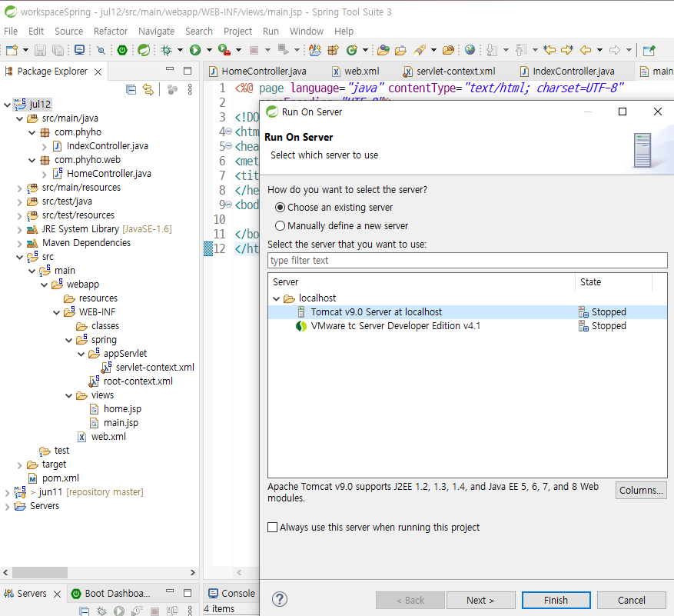Screen dimensions: 674x616
Task: Click the Last Edit Location arrow icon
Action: [549, 50]
